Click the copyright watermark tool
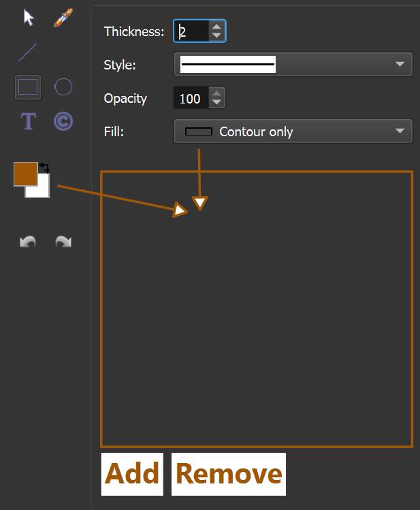The image size is (420, 510). [x=63, y=122]
